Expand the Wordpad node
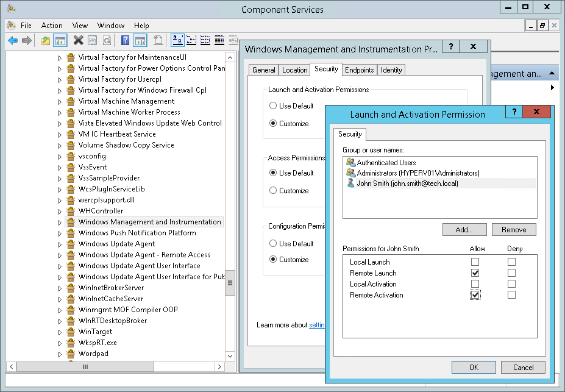Image resolution: width=565 pixels, height=392 pixels. (x=59, y=354)
